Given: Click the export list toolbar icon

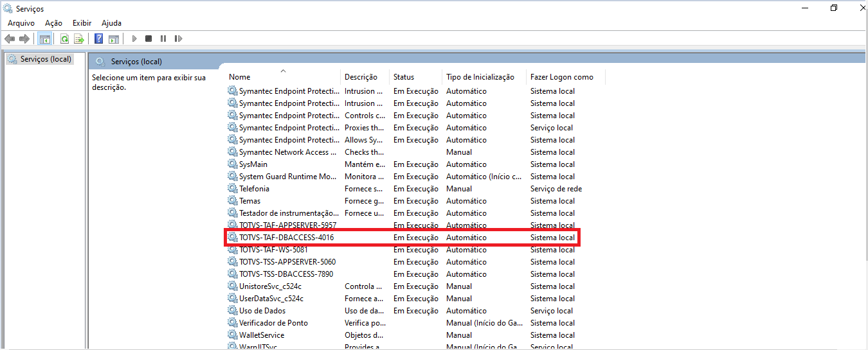Looking at the screenshot, I should (x=79, y=39).
